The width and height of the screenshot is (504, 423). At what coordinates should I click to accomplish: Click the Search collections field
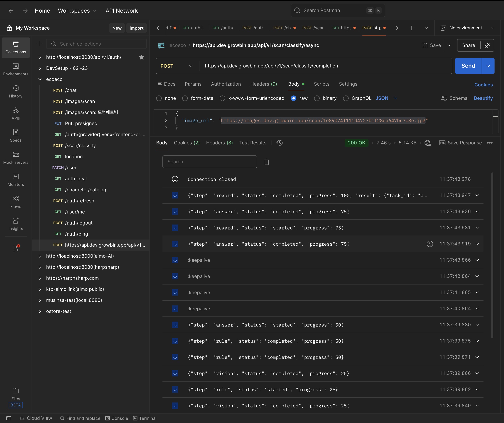pos(96,44)
